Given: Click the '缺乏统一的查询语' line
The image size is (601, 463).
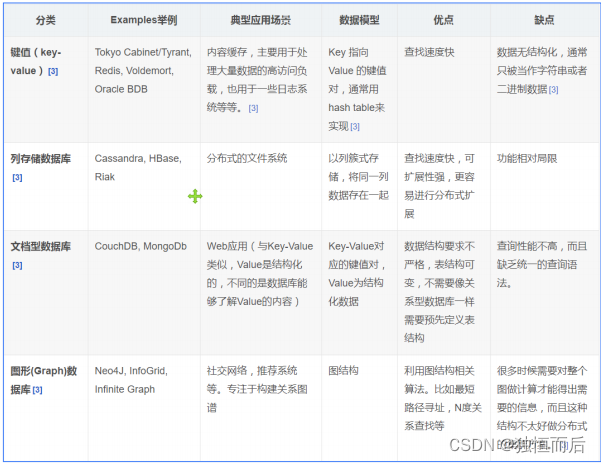Looking at the screenshot, I should click(x=537, y=264).
